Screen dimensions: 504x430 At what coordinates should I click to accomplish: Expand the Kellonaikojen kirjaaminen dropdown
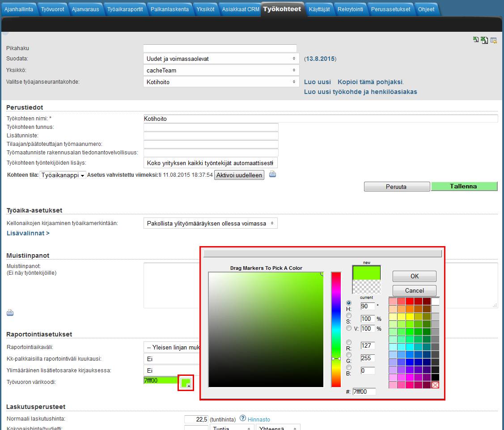pos(210,223)
